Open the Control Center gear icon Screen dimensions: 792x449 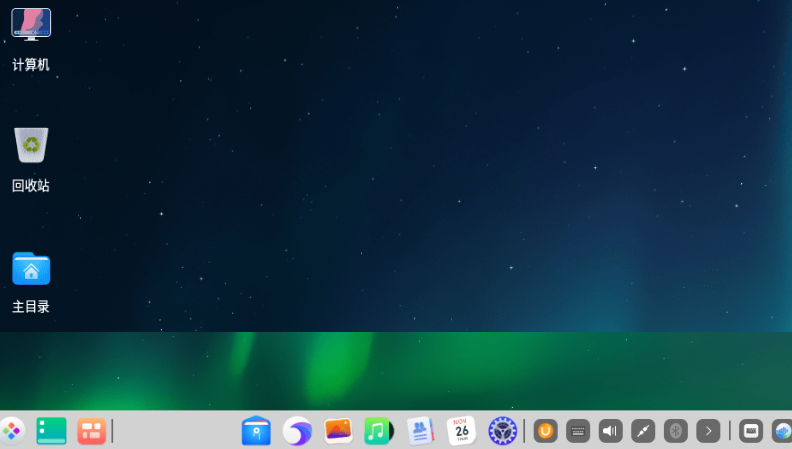[502, 431]
